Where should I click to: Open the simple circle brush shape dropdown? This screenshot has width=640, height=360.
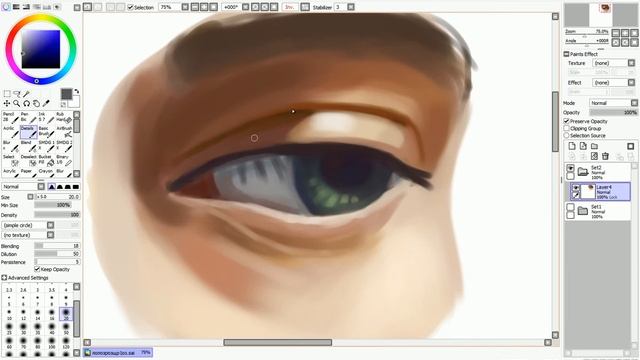point(28,225)
